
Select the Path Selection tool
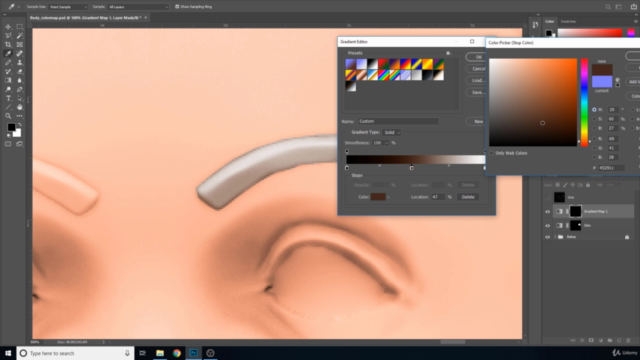pos(20,98)
